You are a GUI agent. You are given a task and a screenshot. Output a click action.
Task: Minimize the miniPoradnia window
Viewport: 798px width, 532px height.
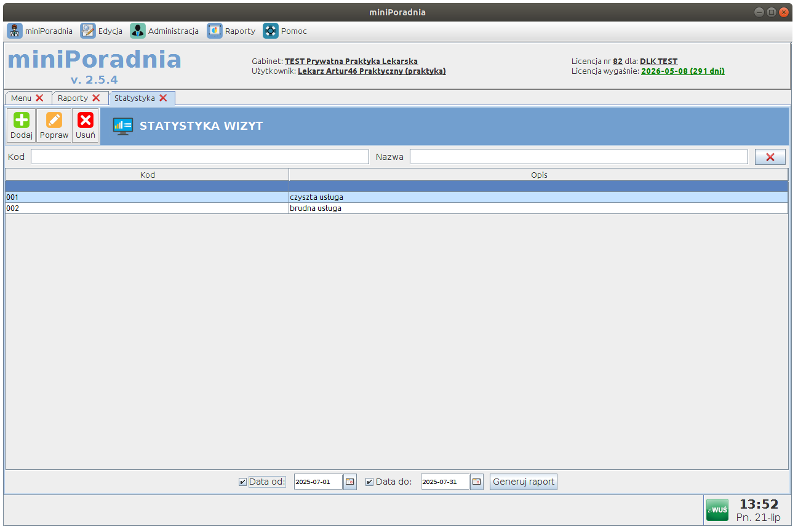tap(759, 12)
